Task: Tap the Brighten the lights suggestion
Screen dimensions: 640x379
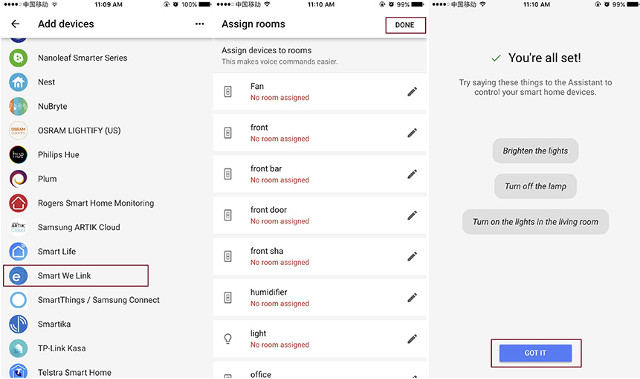Action: [536, 151]
